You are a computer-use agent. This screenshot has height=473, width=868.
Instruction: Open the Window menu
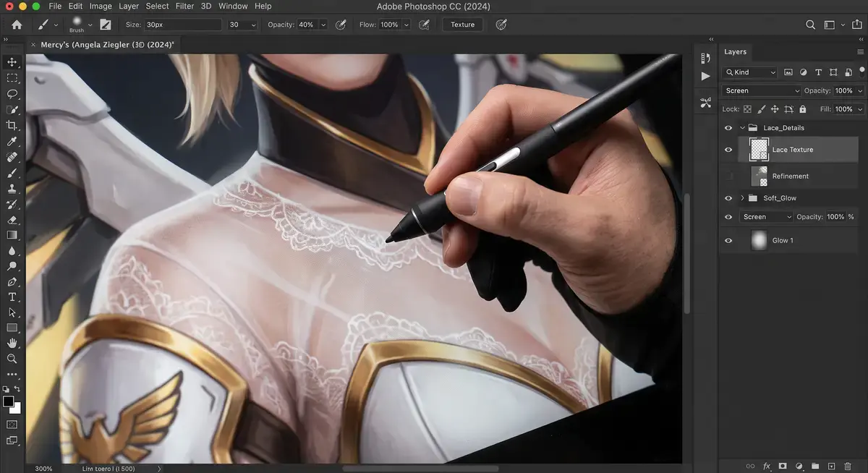[x=233, y=7]
